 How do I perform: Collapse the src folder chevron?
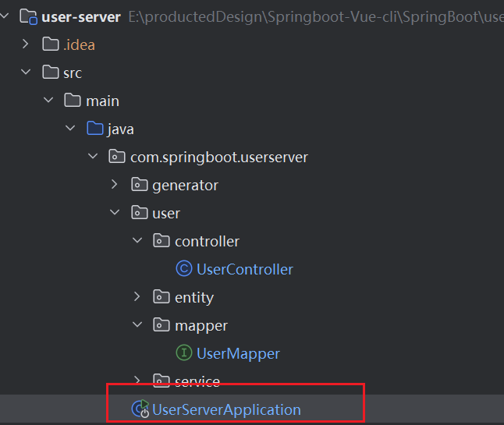26,73
